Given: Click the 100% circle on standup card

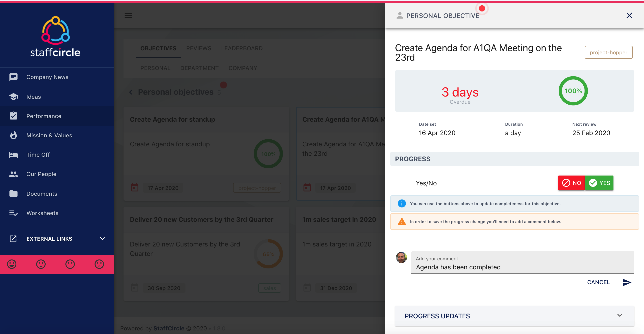Looking at the screenshot, I should point(268,154).
